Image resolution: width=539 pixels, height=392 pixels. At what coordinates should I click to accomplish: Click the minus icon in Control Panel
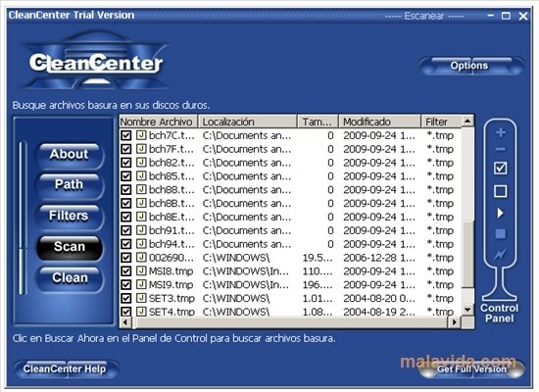(x=501, y=149)
